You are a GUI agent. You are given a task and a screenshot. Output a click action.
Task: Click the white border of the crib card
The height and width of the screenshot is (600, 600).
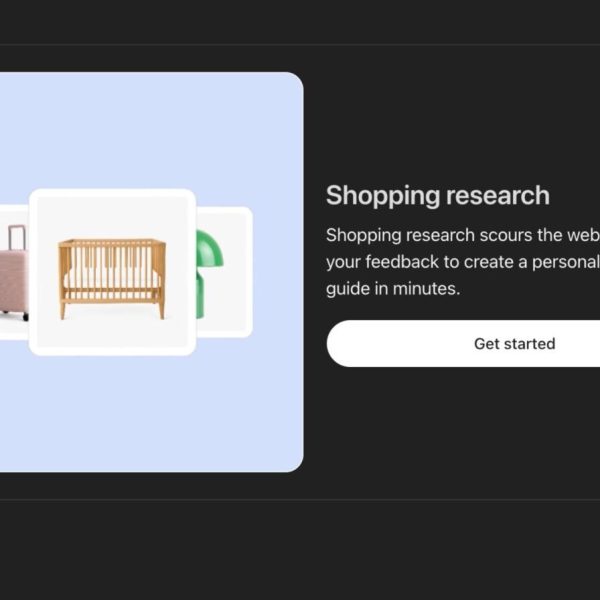tap(112, 193)
